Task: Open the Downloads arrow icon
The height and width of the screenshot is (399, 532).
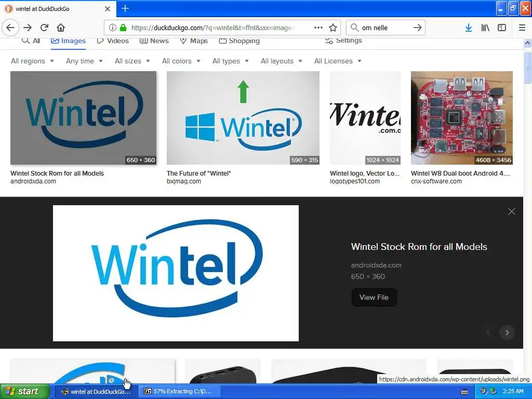Action: click(469, 28)
